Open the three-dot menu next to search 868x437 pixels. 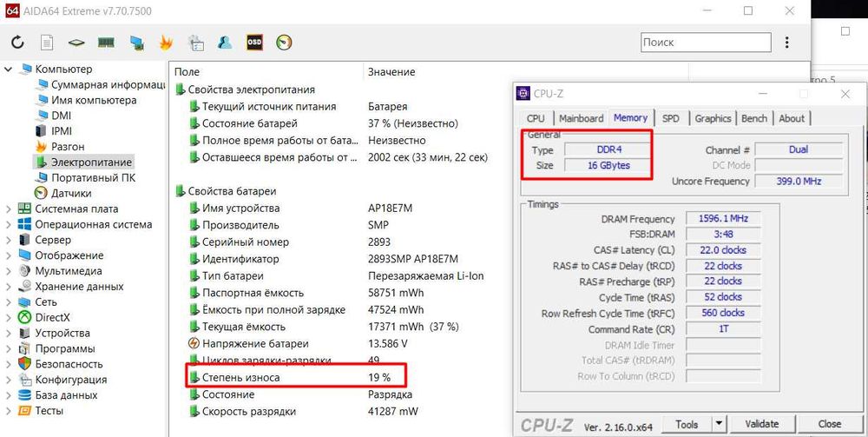coord(787,43)
